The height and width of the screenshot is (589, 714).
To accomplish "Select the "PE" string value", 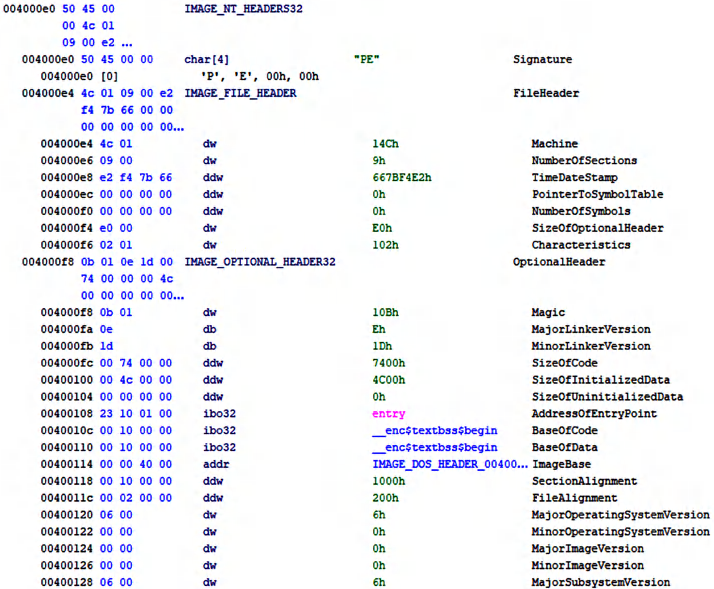I will pos(367,59).
